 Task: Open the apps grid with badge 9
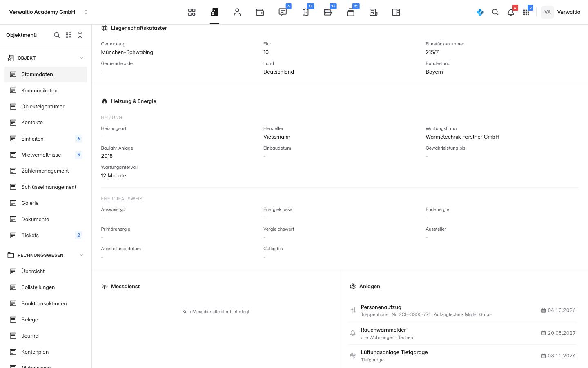526,12
